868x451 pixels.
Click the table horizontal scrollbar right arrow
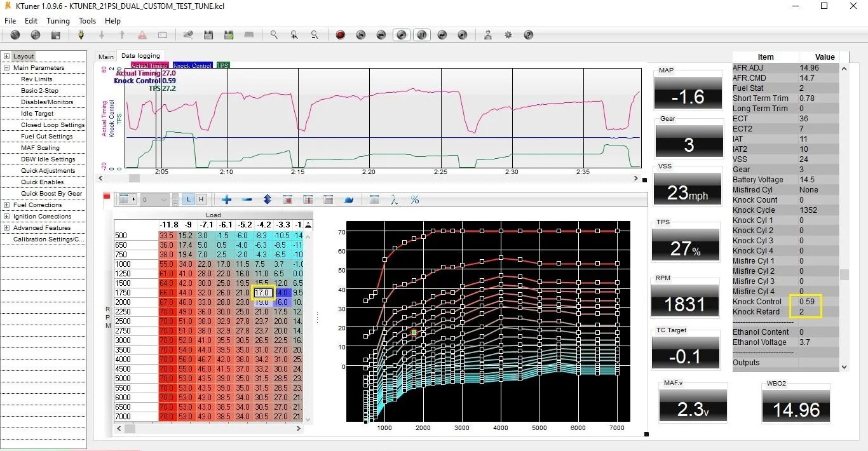299,429
